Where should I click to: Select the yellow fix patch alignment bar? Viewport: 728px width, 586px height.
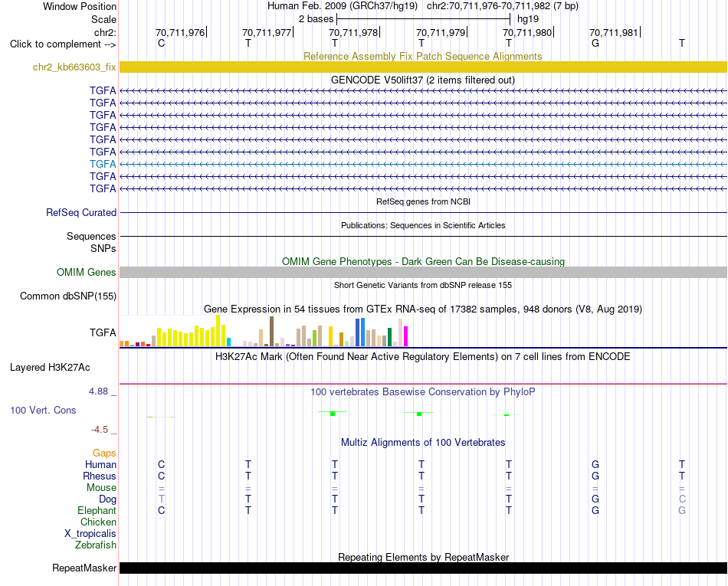point(423,67)
